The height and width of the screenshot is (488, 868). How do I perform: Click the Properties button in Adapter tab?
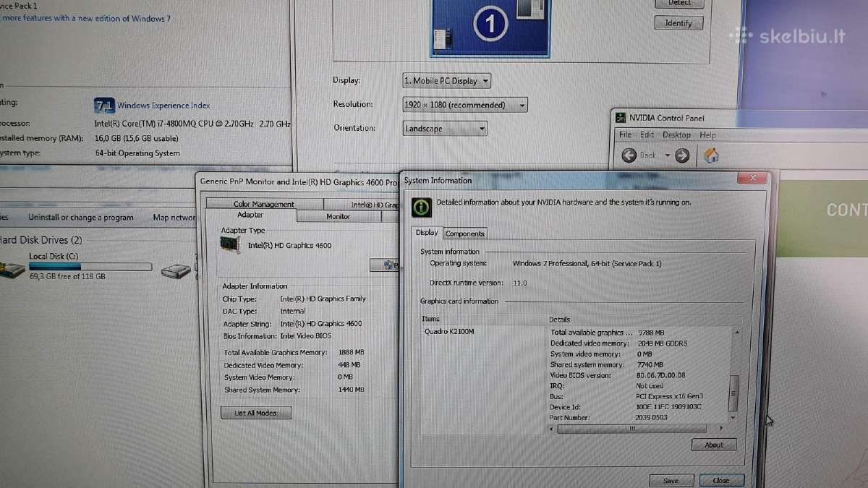click(385, 265)
